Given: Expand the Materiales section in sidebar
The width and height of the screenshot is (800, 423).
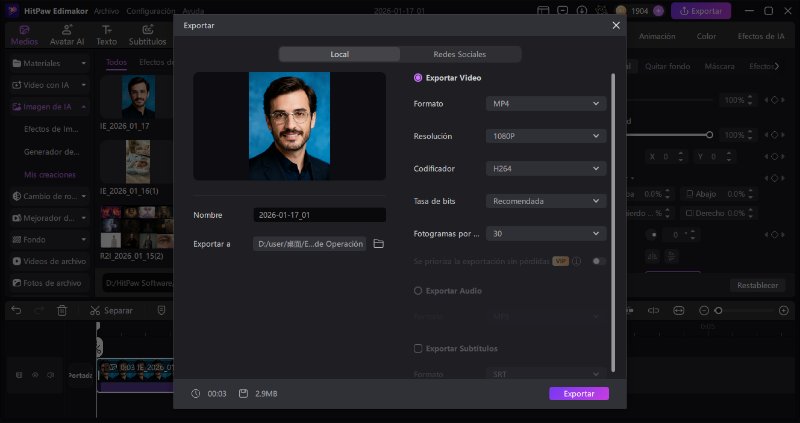Looking at the screenshot, I should (49, 63).
